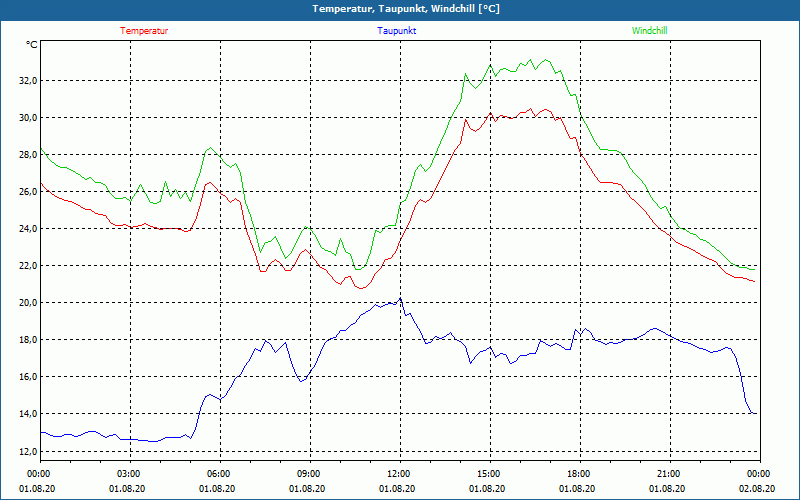
Task: Click the '12,0' y-axis value
Action: click(x=28, y=451)
